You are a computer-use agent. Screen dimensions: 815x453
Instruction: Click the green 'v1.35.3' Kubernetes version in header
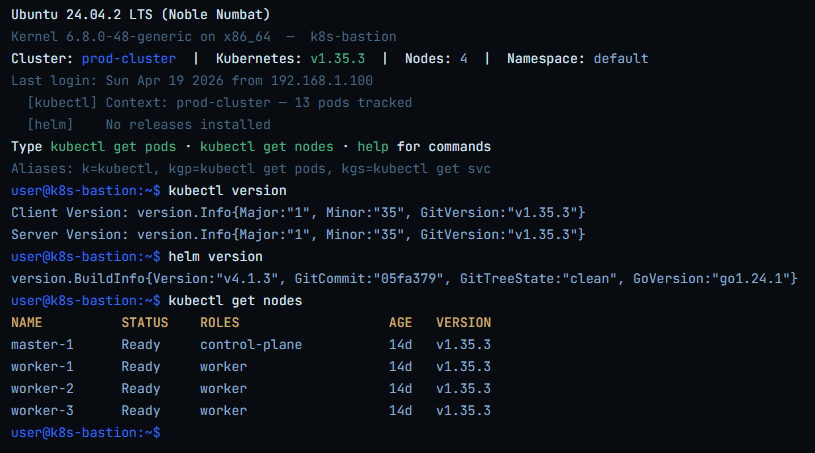[338, 59]
